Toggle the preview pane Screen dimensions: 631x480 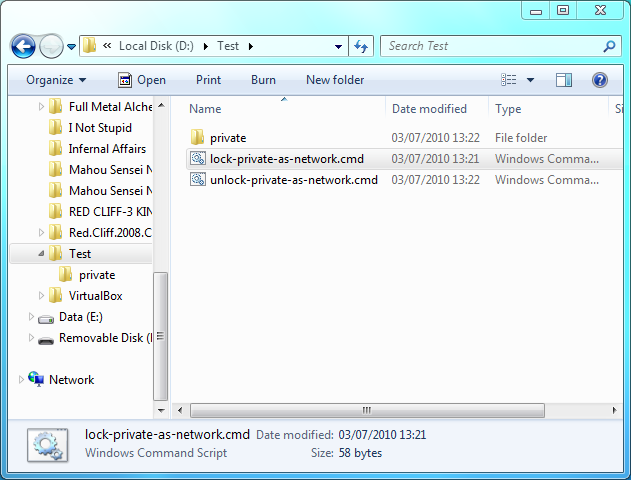tap(564, 80)
